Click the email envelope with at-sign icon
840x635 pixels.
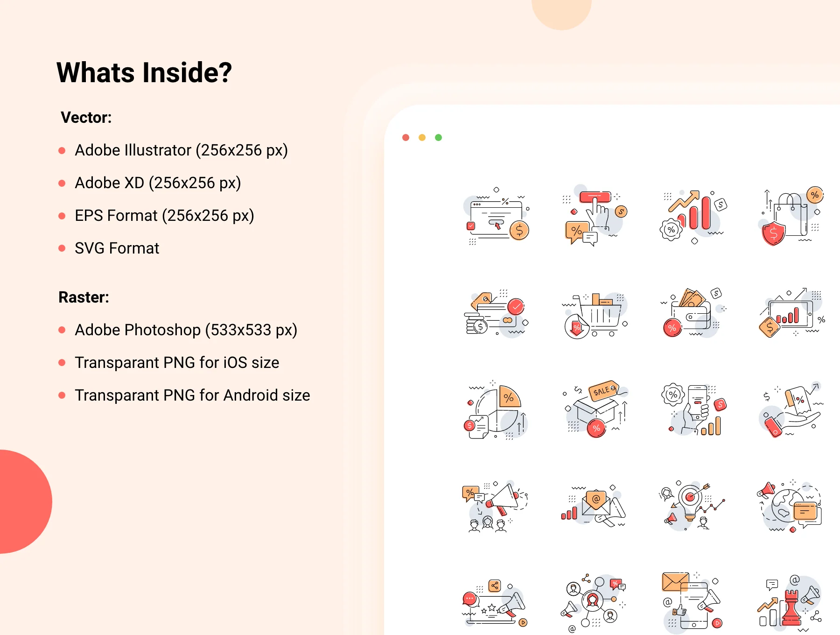(594, 506)
